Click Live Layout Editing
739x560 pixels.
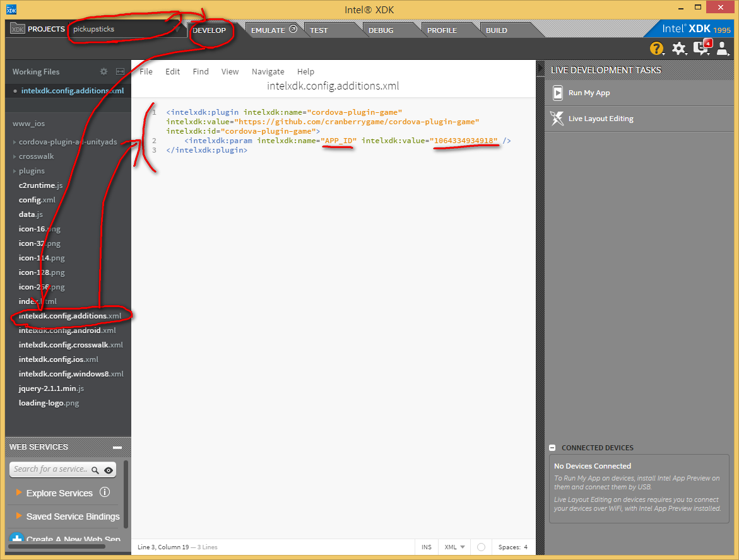(601, 119)
